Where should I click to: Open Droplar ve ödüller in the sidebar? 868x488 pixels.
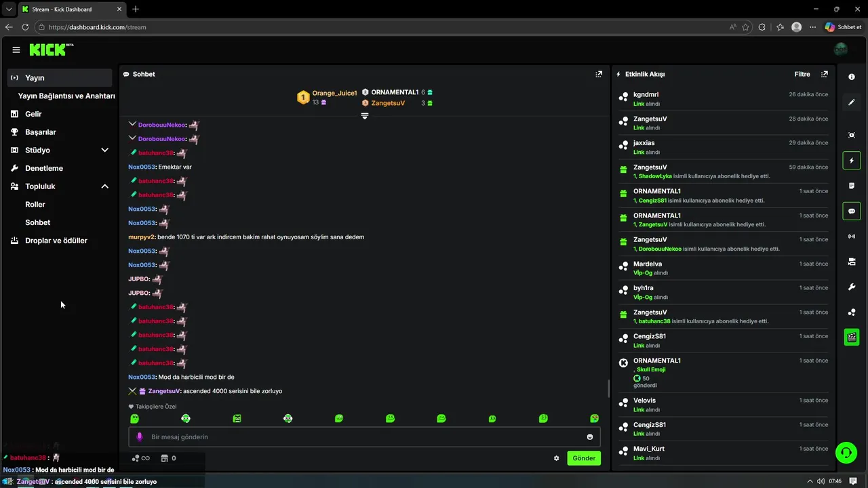pos(60,241)
